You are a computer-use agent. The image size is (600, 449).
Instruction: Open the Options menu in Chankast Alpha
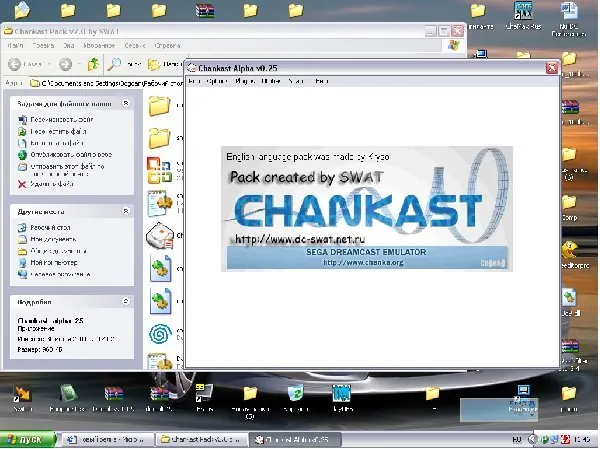[217, 81]
